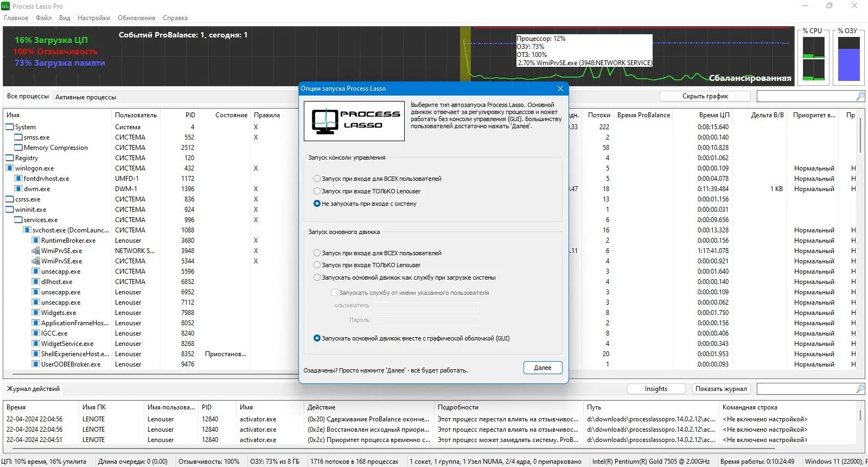This screenshot has height=467, width=868.
Task: Click the Время ProBalance column header
Action: [644, 115]
